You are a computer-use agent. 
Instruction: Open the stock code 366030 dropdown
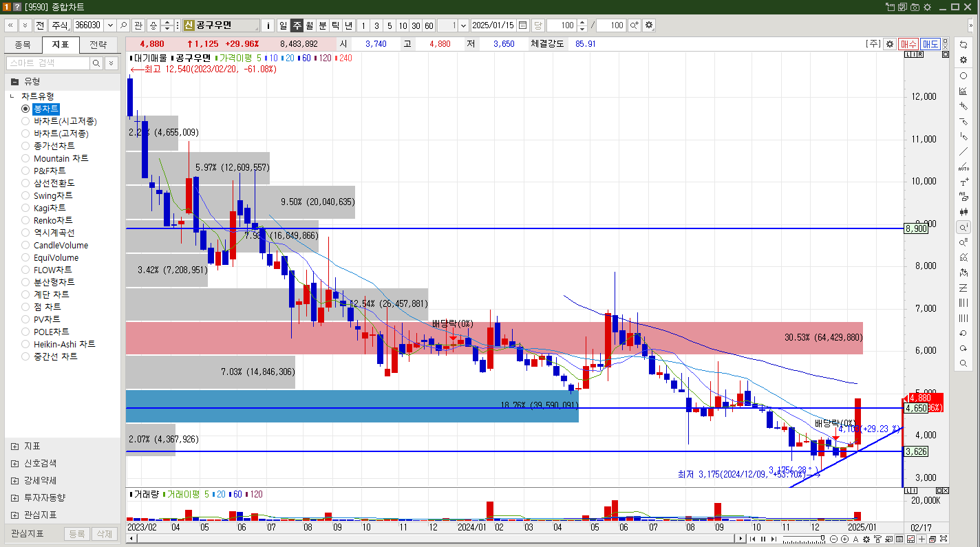pyautogui.click(x=109, y=25)
